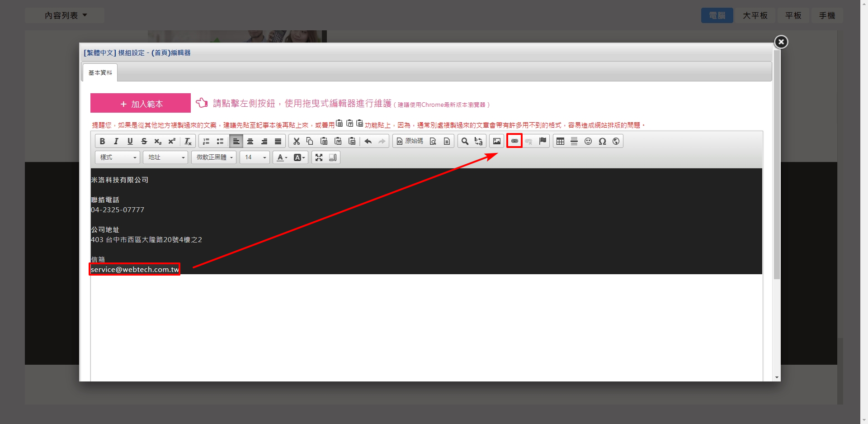Open the 內容列表 menu
The width and height of the screenshot is (868, 424).
click(x=65, y=15)
